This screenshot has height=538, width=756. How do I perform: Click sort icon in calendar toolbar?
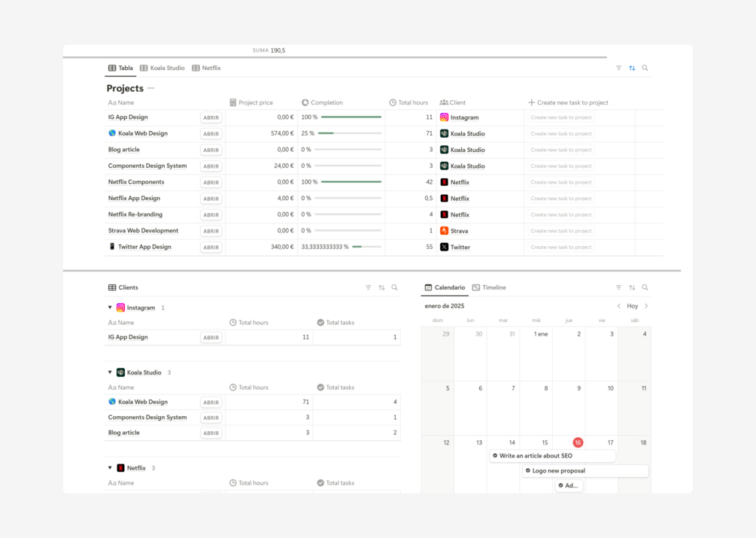pos(632,287)
